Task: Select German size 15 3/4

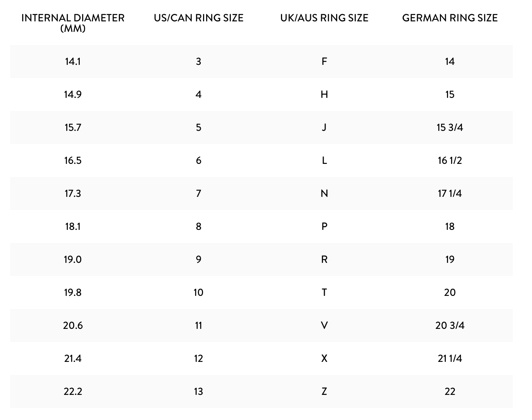Action: (x=450, y=127)
